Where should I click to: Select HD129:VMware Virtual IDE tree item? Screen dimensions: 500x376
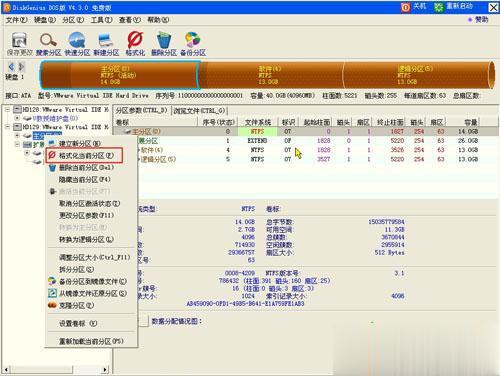[x=65, y=127]
